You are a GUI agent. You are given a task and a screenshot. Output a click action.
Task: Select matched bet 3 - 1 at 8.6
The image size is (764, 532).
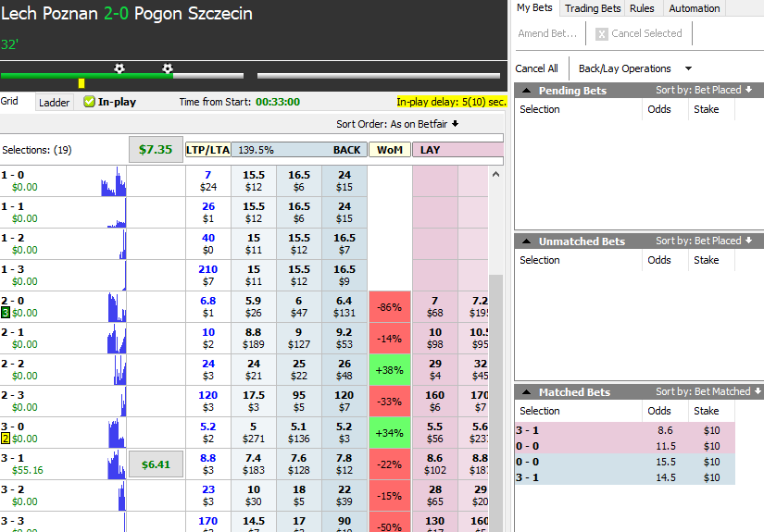625,430
